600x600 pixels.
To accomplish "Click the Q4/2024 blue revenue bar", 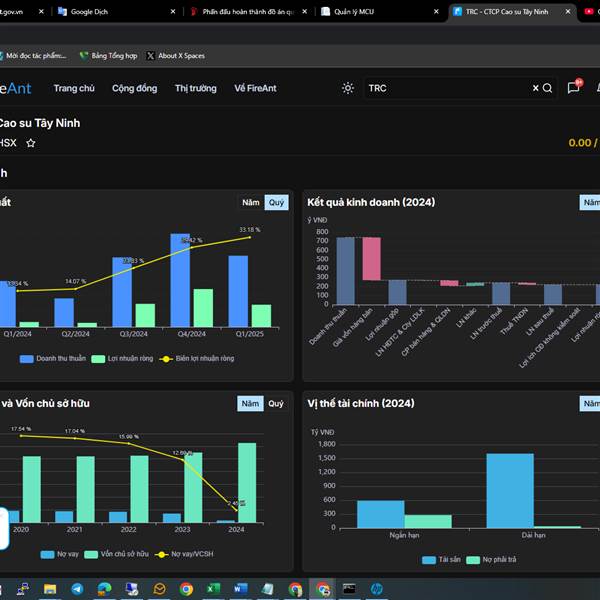I will 180,280.
